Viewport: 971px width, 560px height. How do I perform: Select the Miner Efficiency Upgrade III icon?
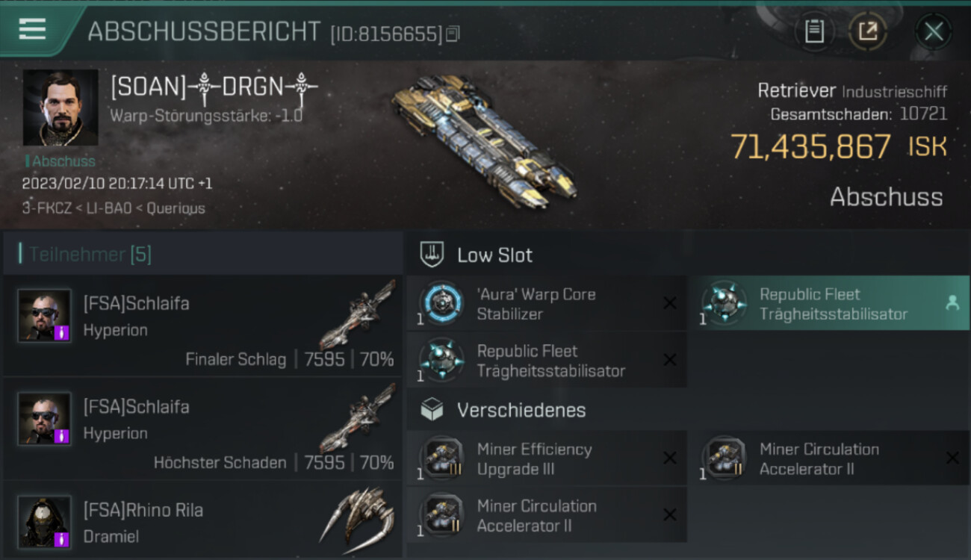pos(441,458)
